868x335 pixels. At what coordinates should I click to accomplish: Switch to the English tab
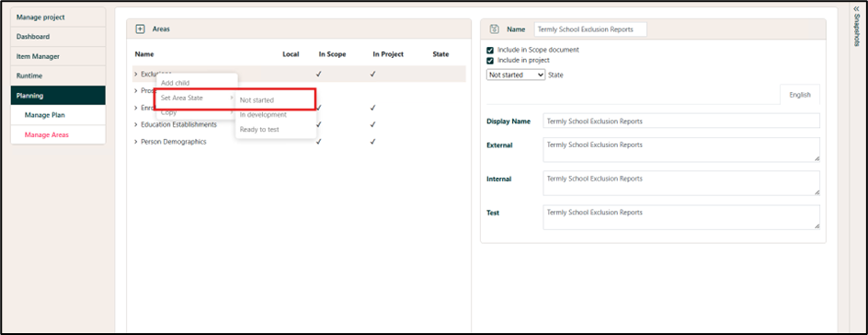pos(800,95)
